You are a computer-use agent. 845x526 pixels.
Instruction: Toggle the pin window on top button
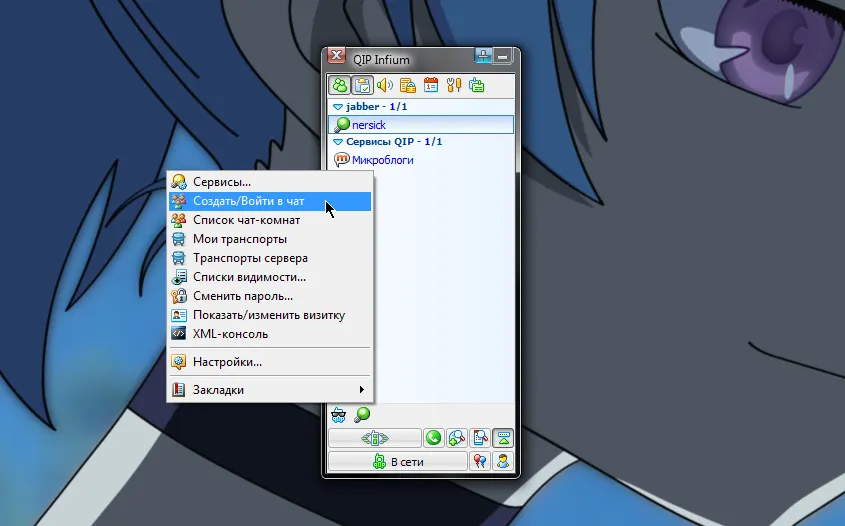[x=484, y=56]
